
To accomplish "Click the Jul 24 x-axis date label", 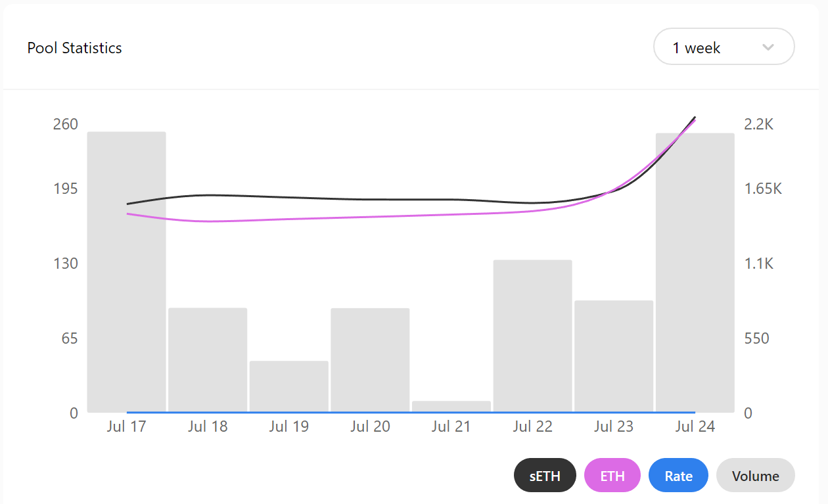I will point(695,426).
